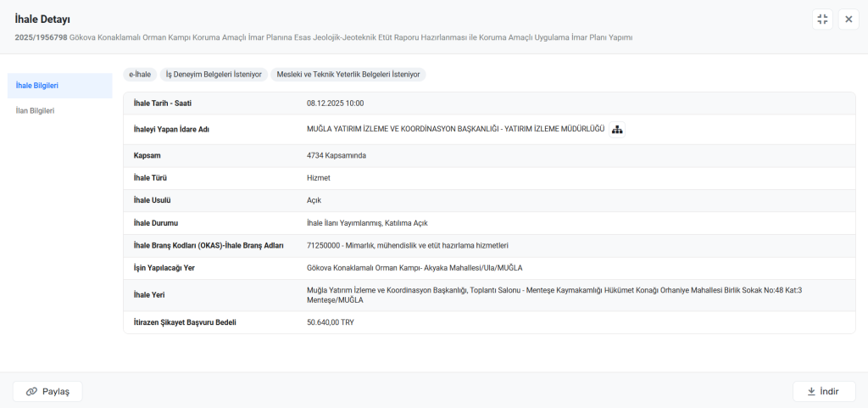Click the tender date value 08.12.2025 10:00
Viewport: 868px width, 408px height.
pos(335,103)
